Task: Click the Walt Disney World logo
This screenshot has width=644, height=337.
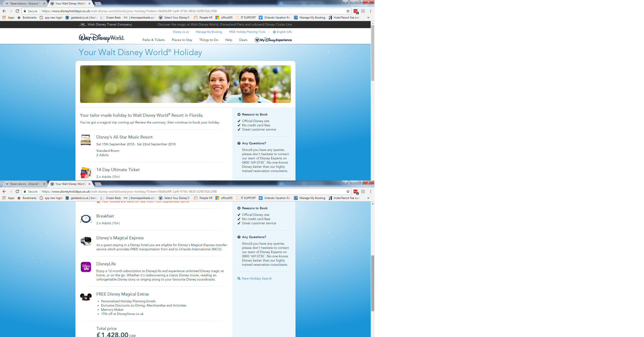Action: point(101,38)
